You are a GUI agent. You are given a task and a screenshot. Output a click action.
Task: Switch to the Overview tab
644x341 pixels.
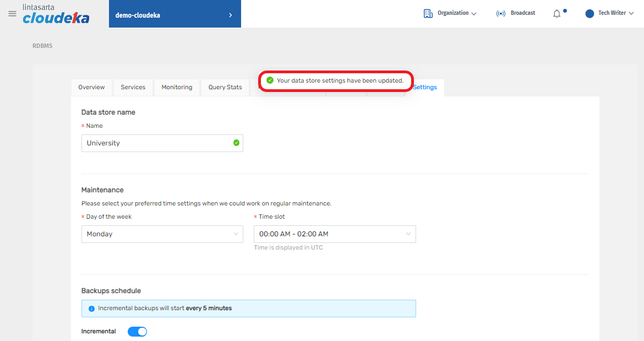91,87
